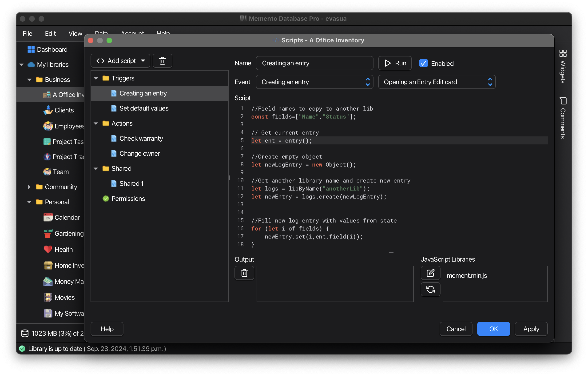Refresh JavaScript Libraries with the reload icon
This screenshot has height=374, width=588.
point(430,289)
